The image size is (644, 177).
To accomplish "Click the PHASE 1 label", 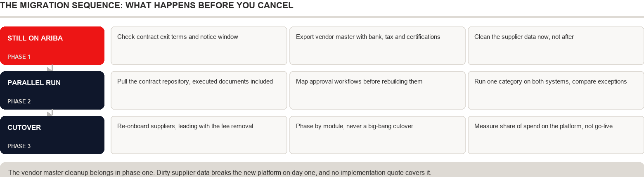I will pos(19,57).
